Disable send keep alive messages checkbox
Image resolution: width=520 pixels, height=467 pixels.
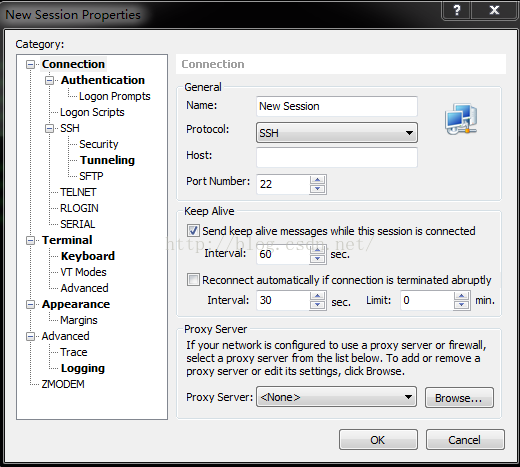193,231
